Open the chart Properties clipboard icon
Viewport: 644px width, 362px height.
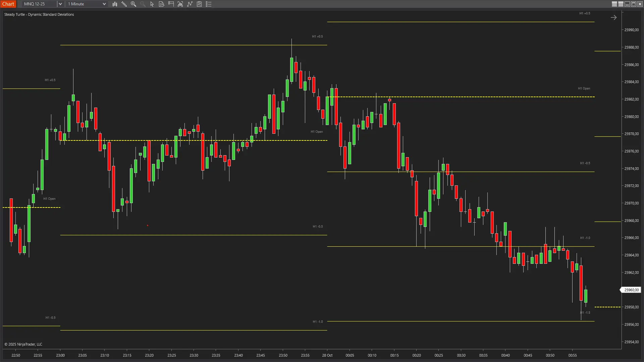(x=199, y=4)
